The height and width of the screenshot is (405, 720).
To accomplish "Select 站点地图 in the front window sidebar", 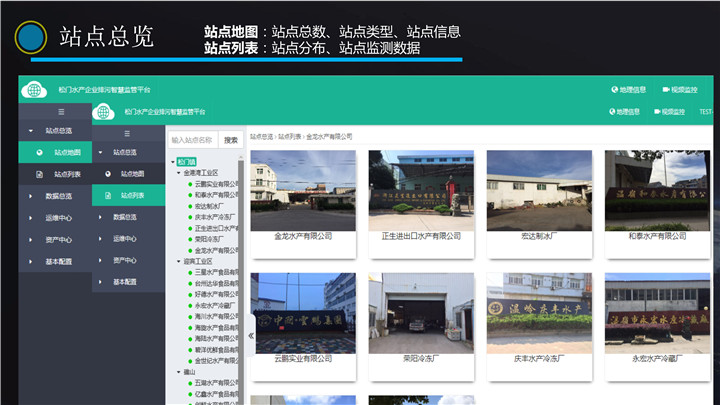I will 129,174.
